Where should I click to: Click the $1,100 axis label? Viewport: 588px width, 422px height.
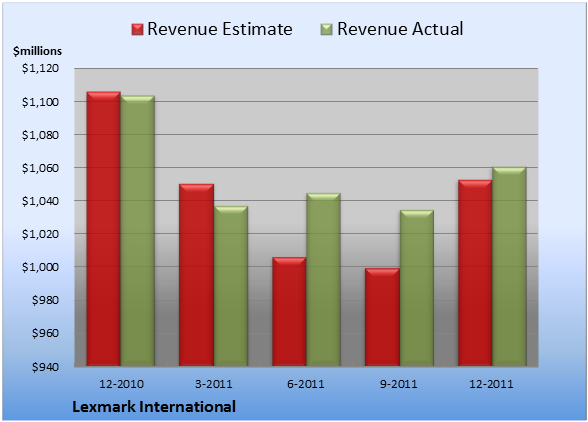click(40, 102)
